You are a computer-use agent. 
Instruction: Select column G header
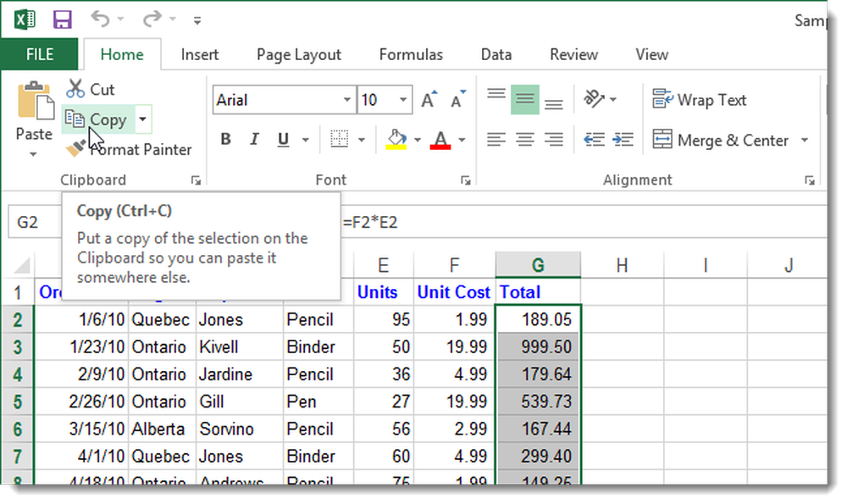point(538,264)
